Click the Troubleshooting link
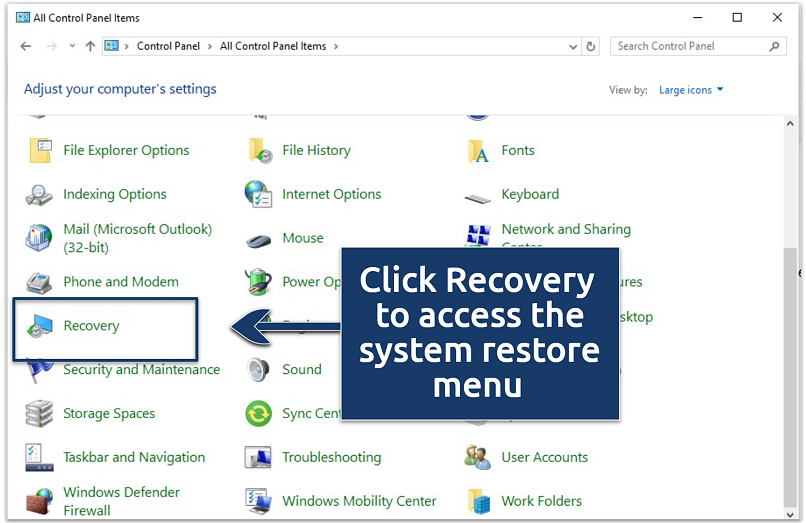 (331, 458)
